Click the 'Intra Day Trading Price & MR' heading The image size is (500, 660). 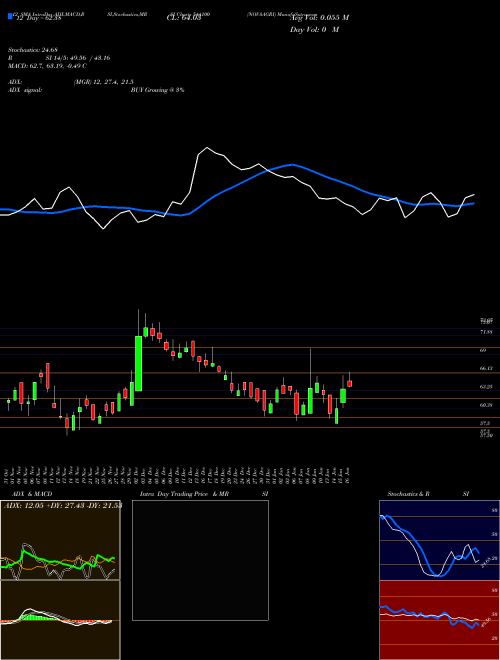point(184,494)
